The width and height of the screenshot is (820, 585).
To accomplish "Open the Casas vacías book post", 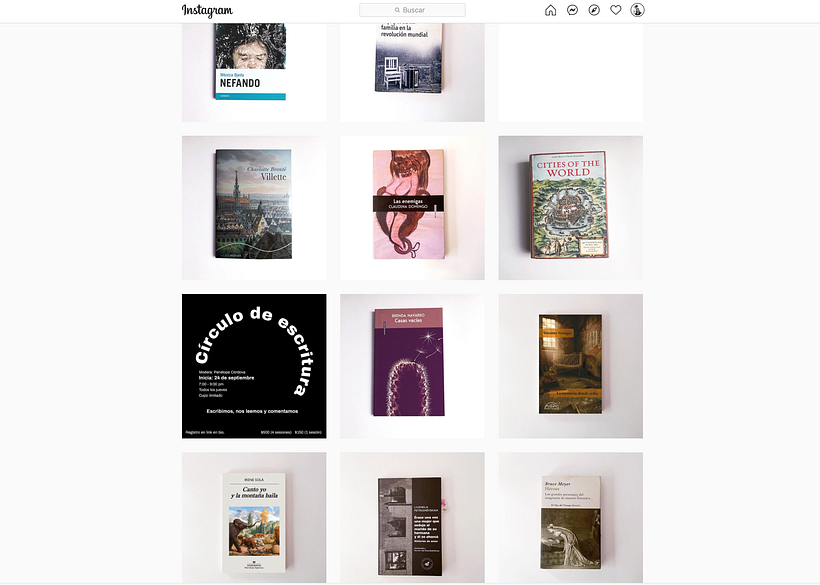I will (412, 366).
